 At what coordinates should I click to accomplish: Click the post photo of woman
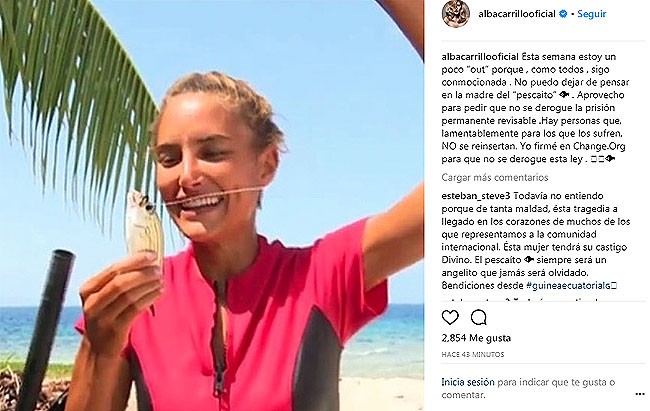212,205
